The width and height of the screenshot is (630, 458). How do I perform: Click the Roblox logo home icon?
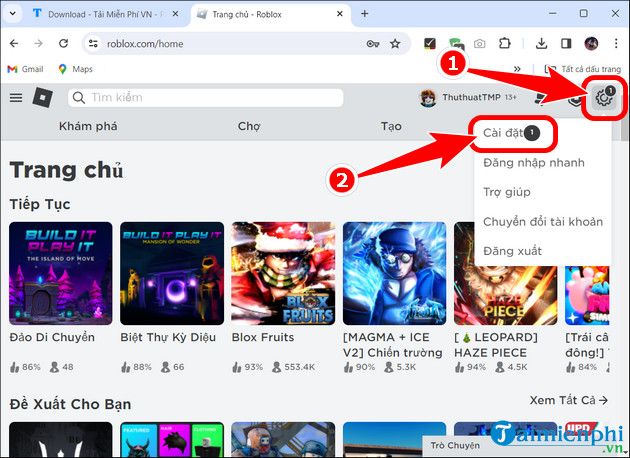[42, 97]
